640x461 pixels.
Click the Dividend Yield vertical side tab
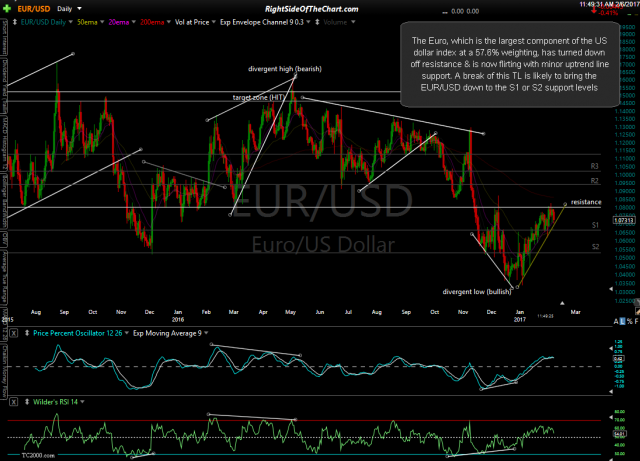pyautogui.click(x=5, y=86)
